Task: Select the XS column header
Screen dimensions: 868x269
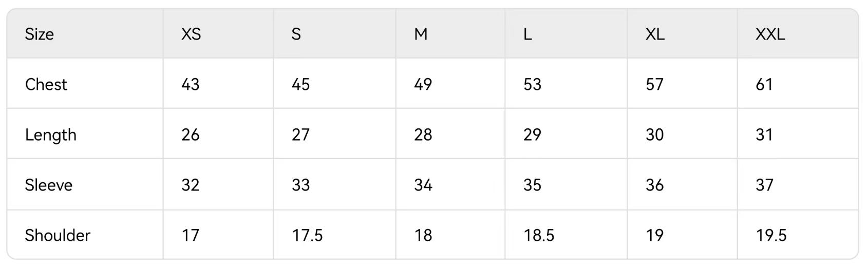Action: click(x=191, y=34)
